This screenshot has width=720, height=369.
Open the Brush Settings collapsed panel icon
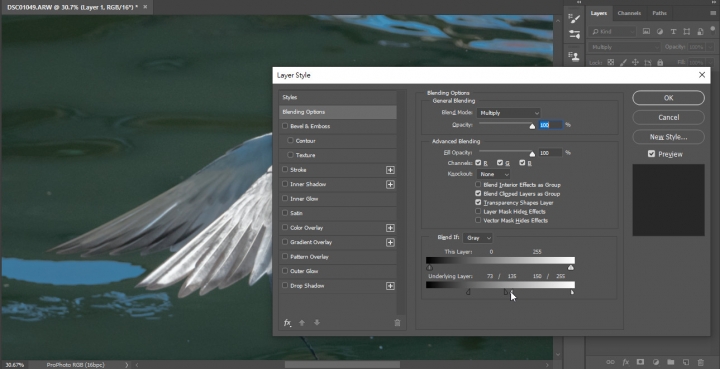coord(574,18)
